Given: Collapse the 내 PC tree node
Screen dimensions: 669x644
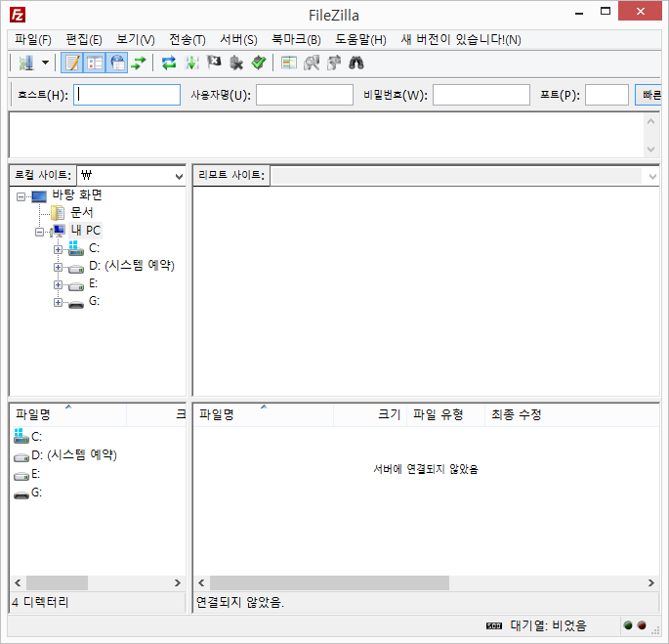Looking at the screenshot, I should point(39,232).
